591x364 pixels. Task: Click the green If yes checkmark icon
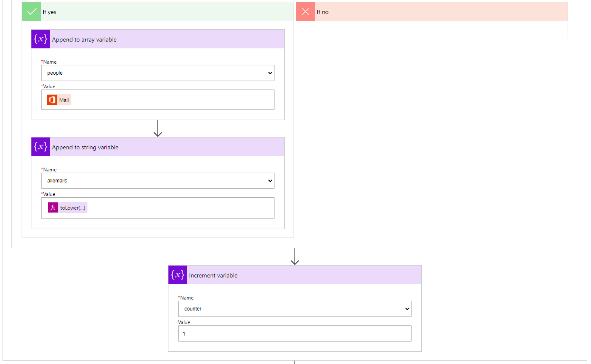[x=31, y=12]
